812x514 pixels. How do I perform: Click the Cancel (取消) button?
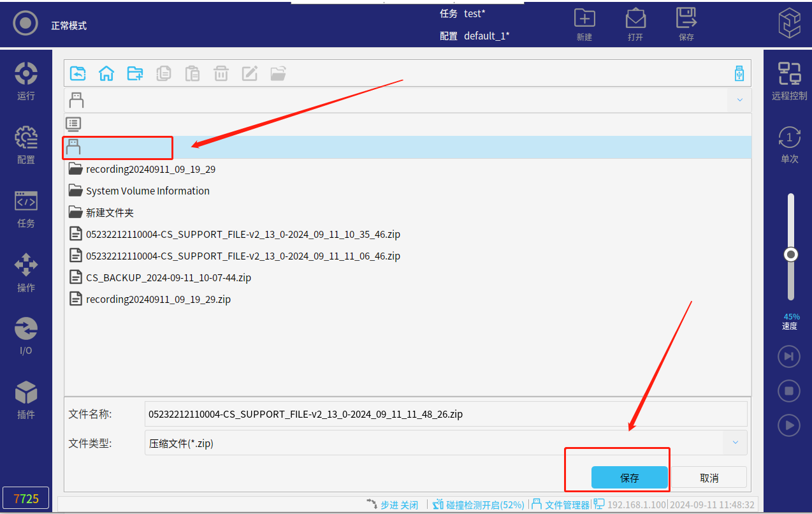tap(709, 478)
